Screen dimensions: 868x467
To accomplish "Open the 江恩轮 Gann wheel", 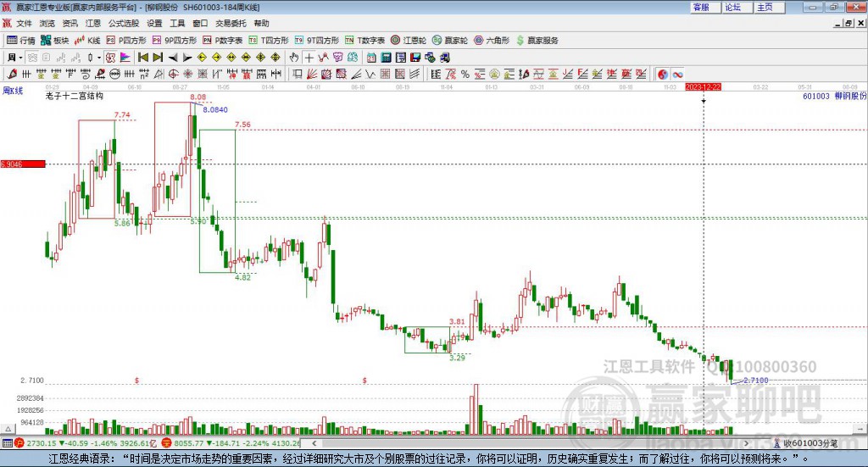I will coord(409,41).
